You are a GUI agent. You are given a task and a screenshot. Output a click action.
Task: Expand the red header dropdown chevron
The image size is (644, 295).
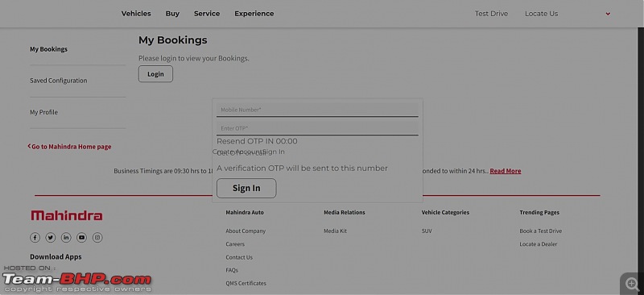608,14
